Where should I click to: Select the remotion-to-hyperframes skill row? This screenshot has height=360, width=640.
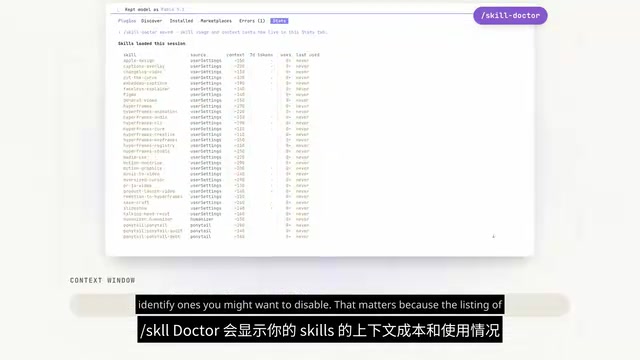tap(216, 196)
